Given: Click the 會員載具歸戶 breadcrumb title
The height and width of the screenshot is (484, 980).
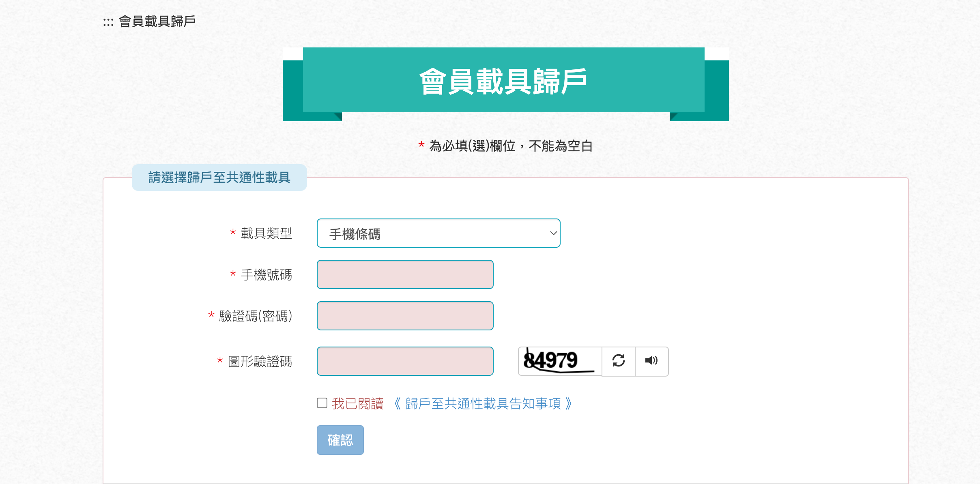Looking at the screenshot, I should point(157,21).
